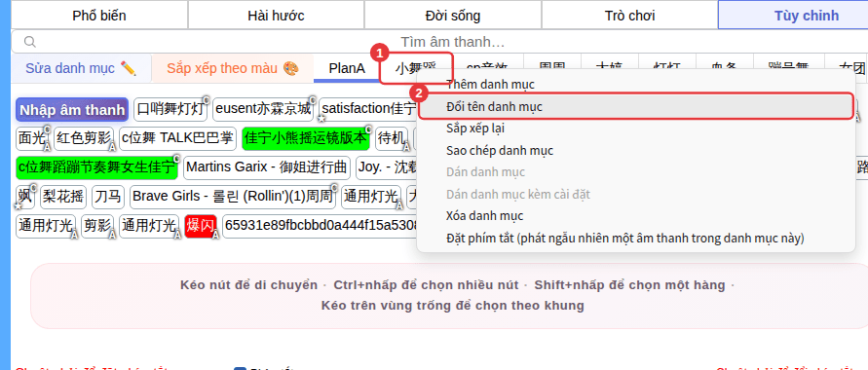Play the 65931e89fbcbbd0a444f15a5308 sound
The image size is (868, 370).
point(321,226)
